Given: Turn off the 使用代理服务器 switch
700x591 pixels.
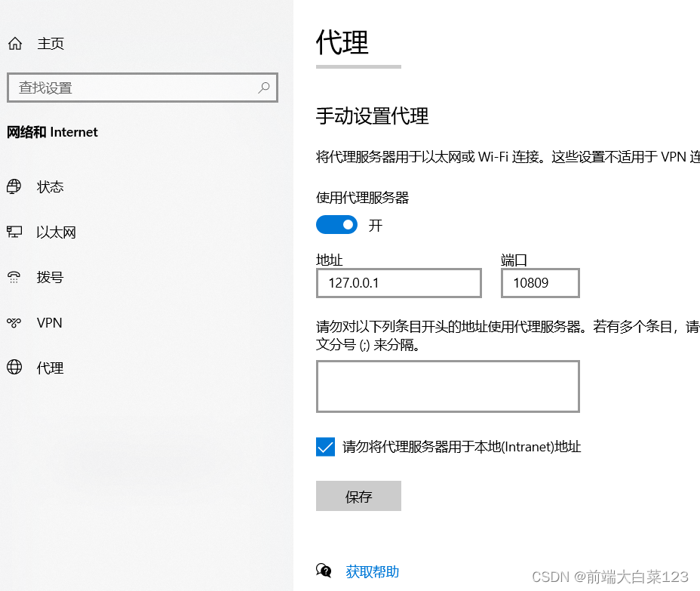Looking at the screenshot, I should coord(336,225).
